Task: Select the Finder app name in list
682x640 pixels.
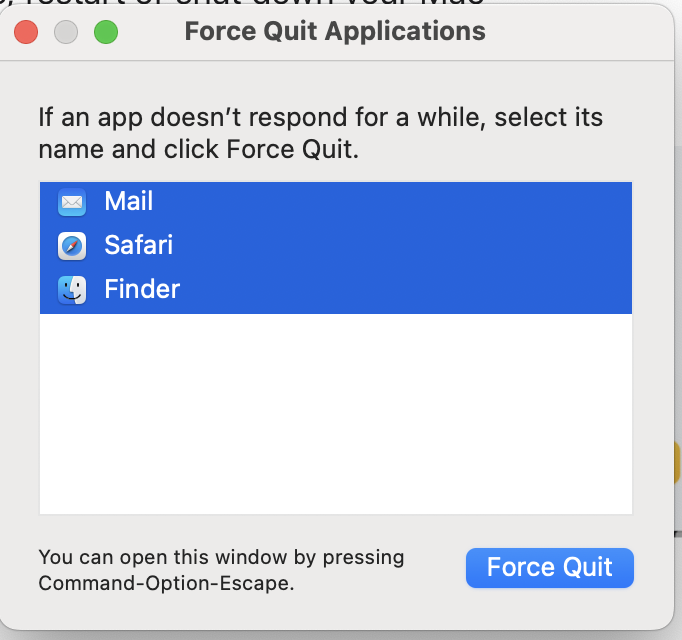Action: pos(142,290)
